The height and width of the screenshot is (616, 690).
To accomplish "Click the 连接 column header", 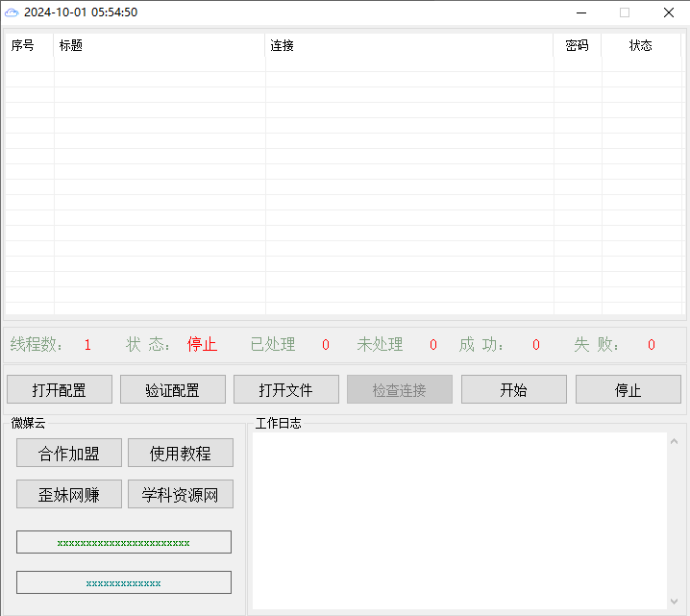I will point(408,45).
